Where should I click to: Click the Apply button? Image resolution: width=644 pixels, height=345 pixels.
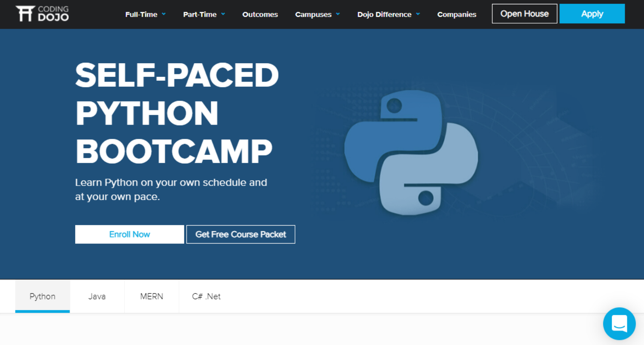[592, 13]
